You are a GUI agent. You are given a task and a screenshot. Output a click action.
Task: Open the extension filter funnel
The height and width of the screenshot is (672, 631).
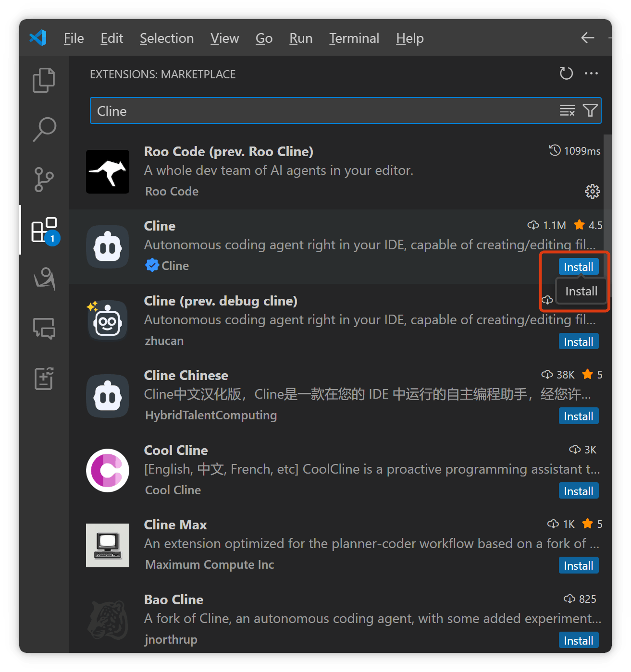(590, 110)
